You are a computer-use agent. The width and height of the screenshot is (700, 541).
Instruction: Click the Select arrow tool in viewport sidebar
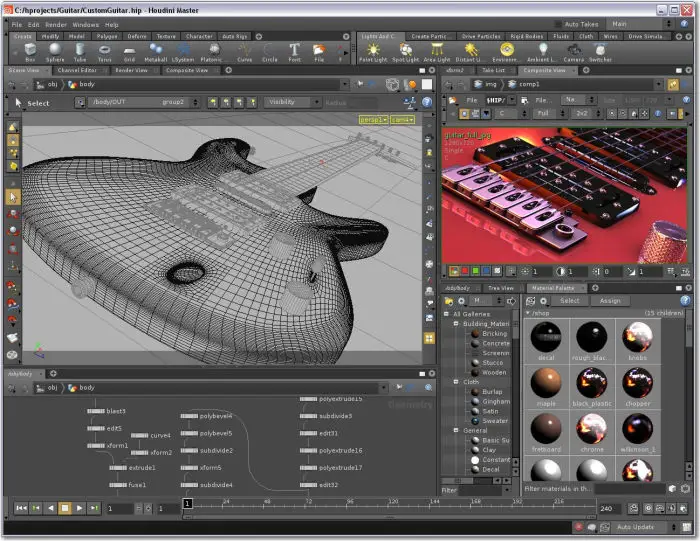13,197
